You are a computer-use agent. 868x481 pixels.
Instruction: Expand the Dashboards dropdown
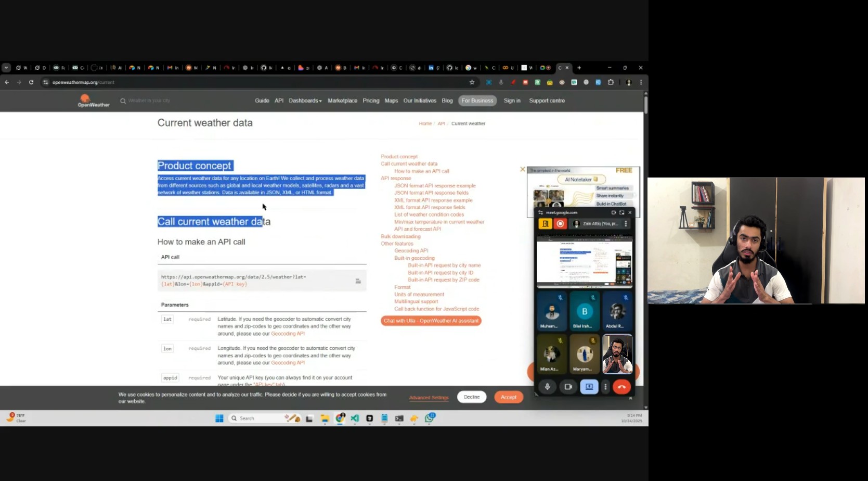[x=305, y=100]
